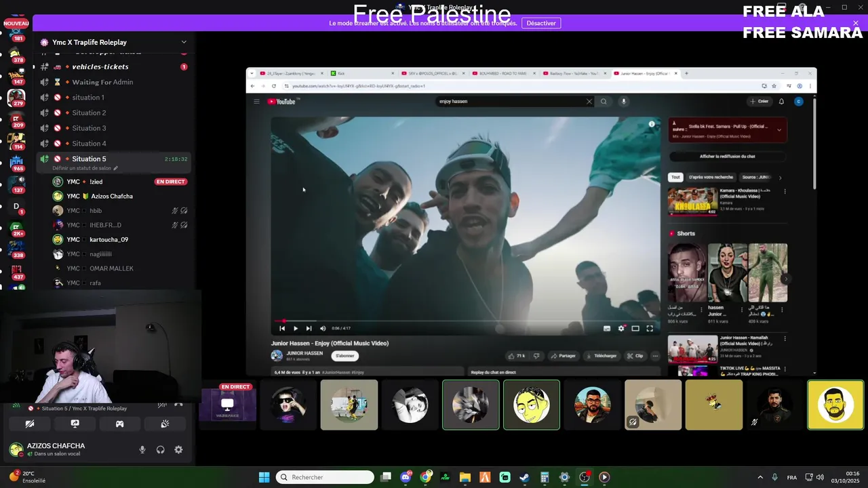
Task: Edit 'Définir un statut de salon' status
Action: pyautogui.click(x=85, y=168)
